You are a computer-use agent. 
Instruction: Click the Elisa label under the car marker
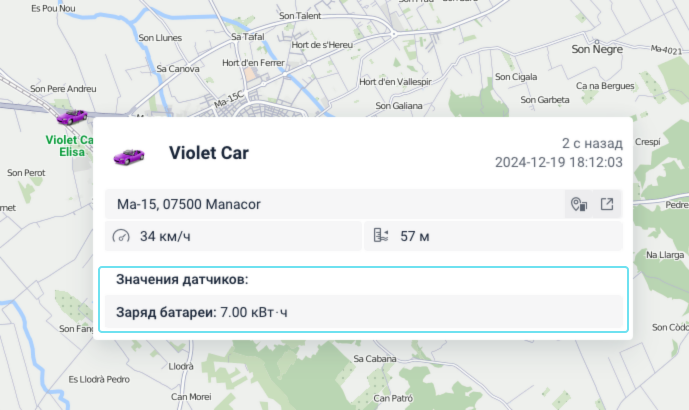pos(72,152)
